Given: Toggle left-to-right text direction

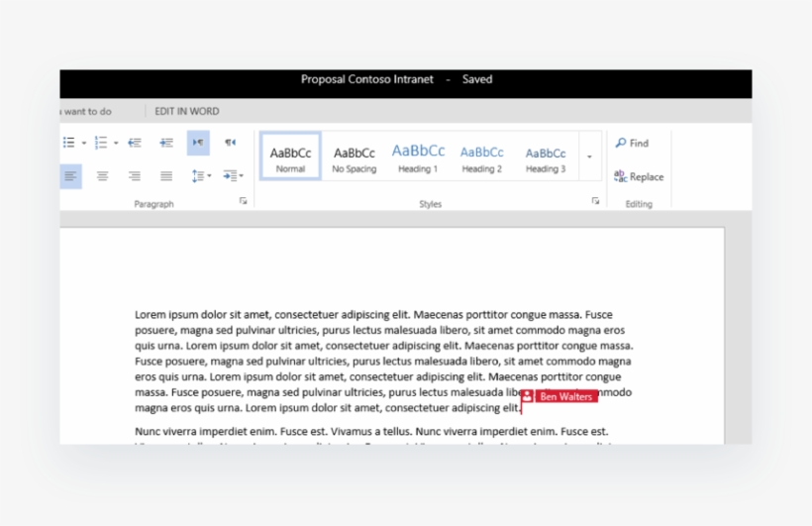Looking at the screenshot, I should point(198,143).
